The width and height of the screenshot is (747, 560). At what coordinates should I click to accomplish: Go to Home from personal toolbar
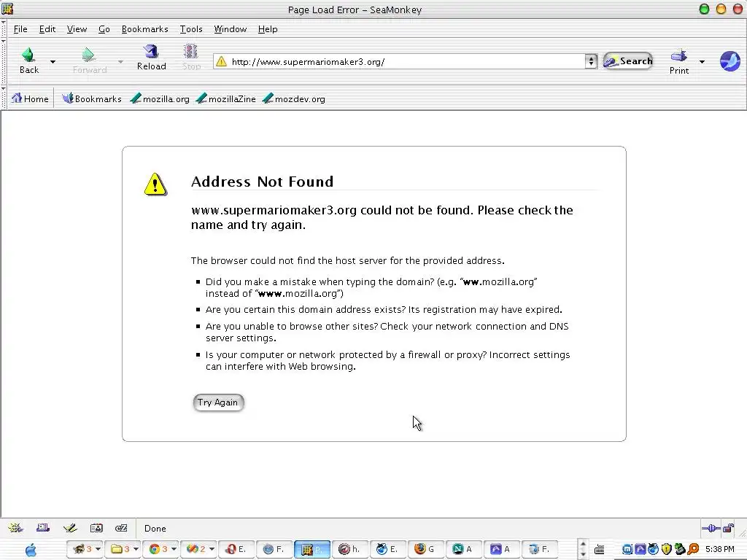[30, 98]
